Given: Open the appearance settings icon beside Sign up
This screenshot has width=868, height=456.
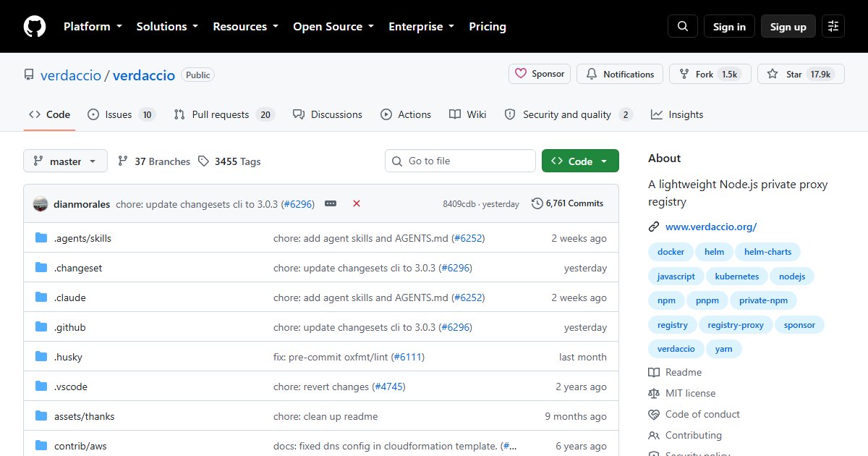Looking at the screenshot, I should (x=833, y=26).
